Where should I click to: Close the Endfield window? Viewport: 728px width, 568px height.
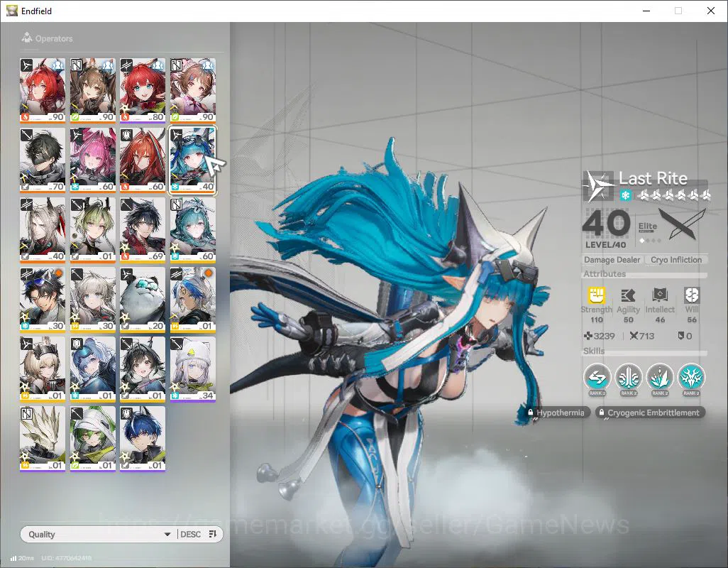711,11
